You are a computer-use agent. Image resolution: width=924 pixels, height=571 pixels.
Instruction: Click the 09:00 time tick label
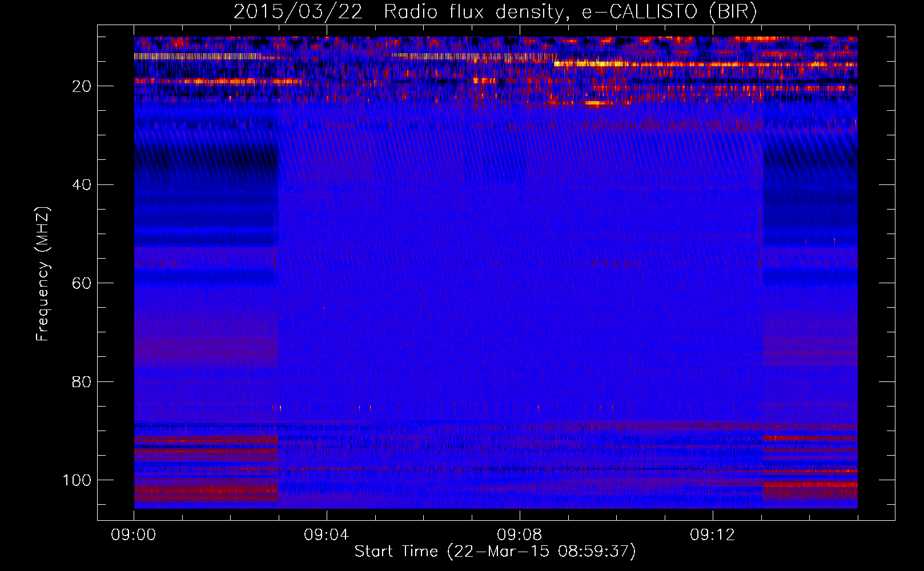(x=134, y=535)
